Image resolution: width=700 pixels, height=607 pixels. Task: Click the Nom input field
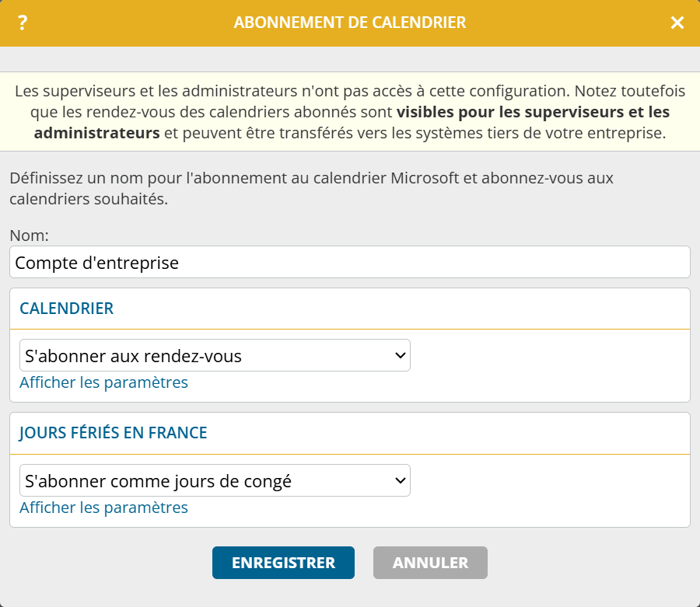tap(349, 263)
